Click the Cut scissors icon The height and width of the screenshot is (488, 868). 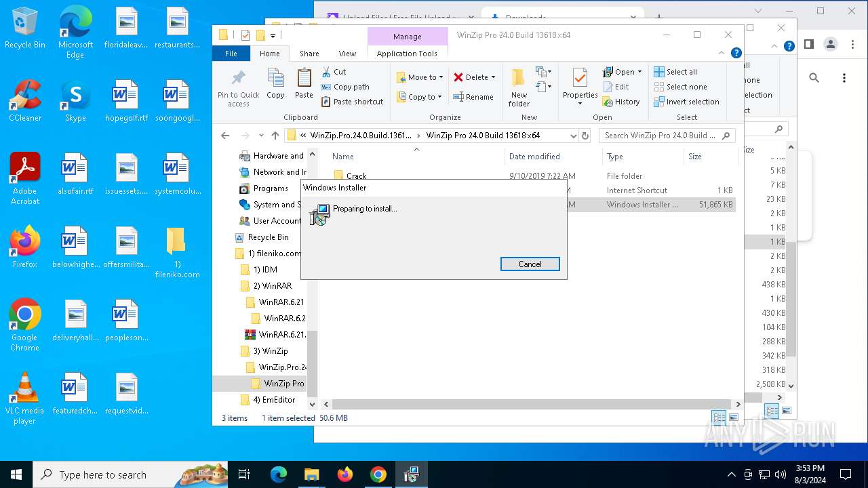click(x=326, y=71)
